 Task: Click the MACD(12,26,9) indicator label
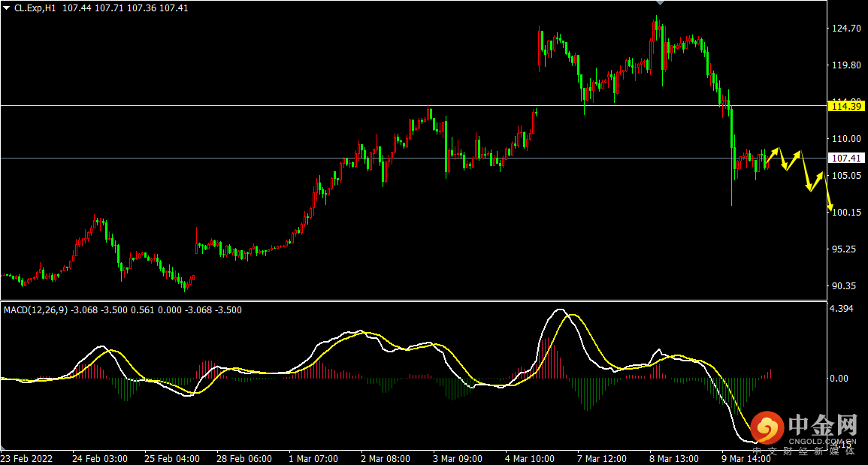point(36,310)
